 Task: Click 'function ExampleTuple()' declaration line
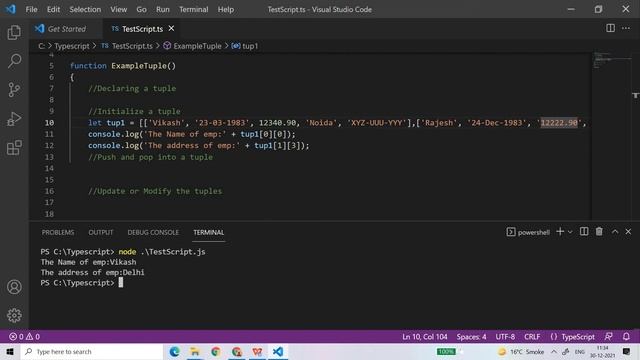click(122, 66)
